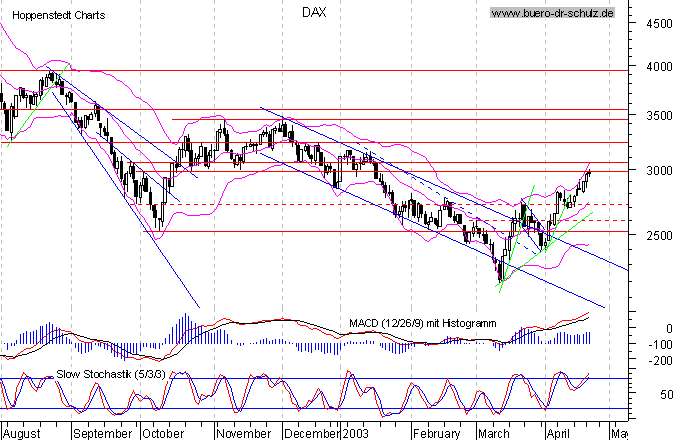Click the 4000 price axis label

click(659, 67)
